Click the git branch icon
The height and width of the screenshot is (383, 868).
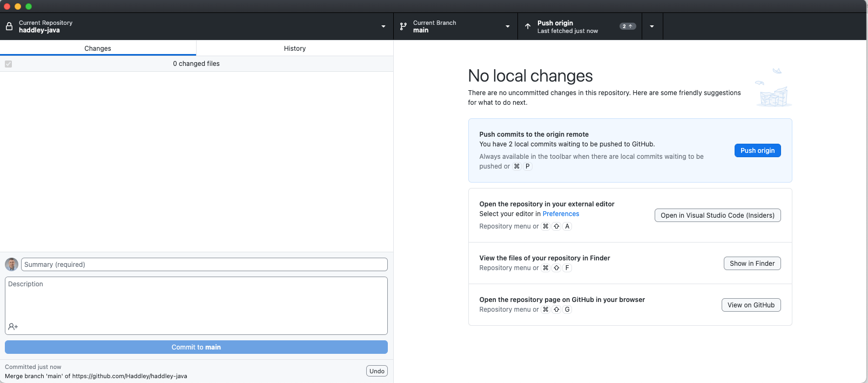(x=403, y=26)
